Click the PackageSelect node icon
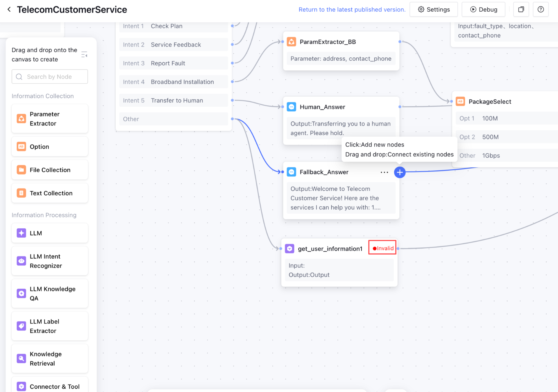558x392 pixels. pyautogui.click(x=460, y=102)
